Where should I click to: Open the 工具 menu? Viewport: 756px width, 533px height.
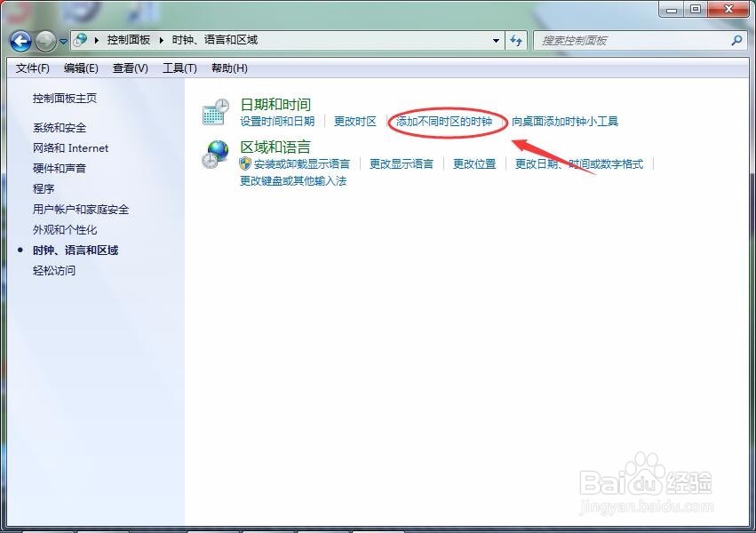[178, 68]
